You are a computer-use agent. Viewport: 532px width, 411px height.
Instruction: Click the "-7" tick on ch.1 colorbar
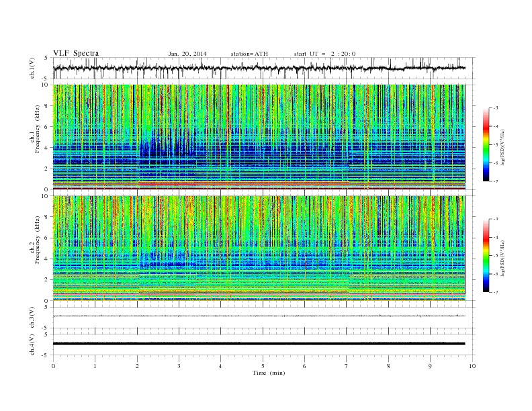496,181
